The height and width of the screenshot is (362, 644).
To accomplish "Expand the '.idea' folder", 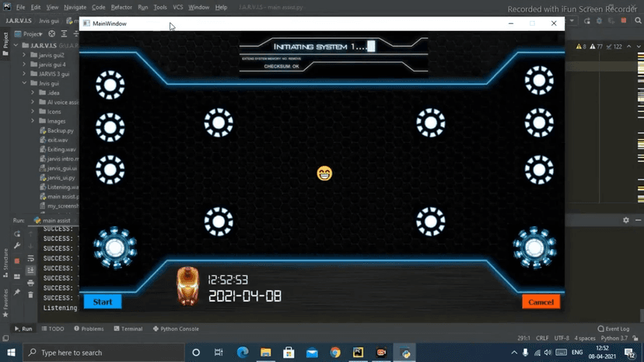I will coord(33,92).
